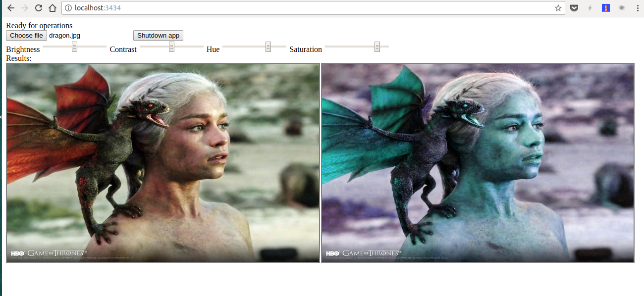This screenshot has width=644, height=296.
Task: Go back using the browser back arrow
Action: 11,8
